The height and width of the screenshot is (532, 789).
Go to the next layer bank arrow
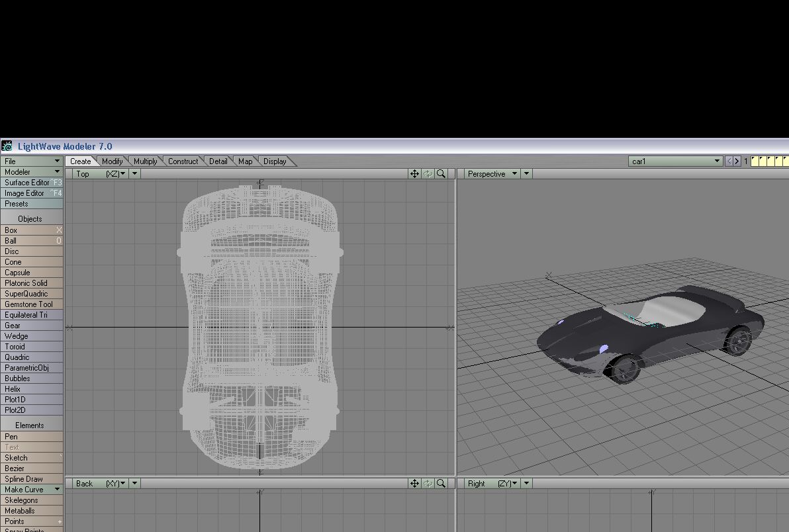point(737,161)
